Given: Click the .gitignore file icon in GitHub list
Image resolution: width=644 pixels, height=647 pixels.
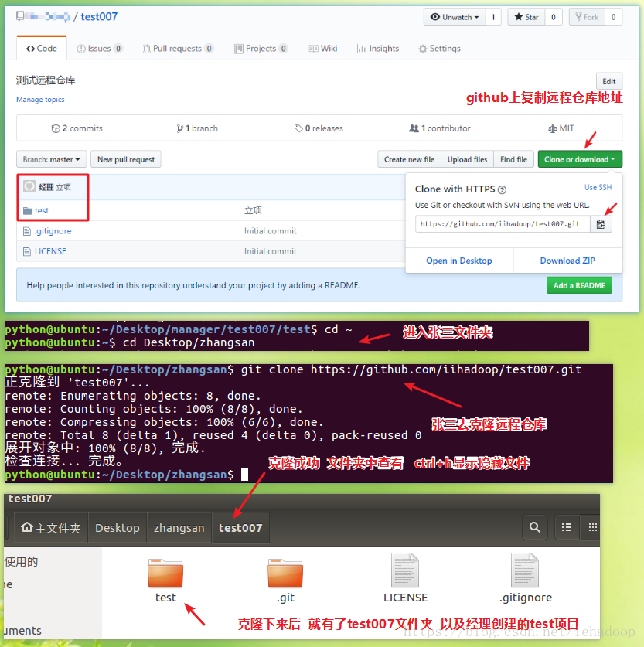Looking at the screenshot, I should click(27, 231).
